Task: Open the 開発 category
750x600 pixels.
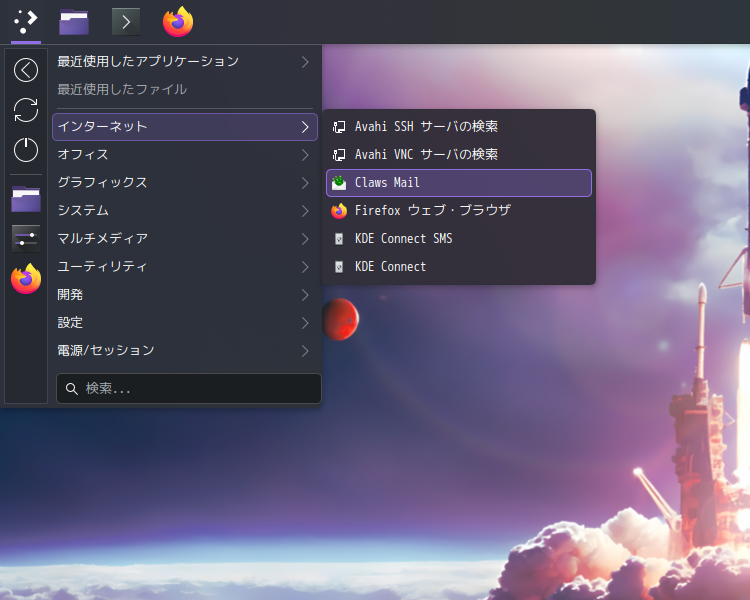Action: [x=185, y=295]
